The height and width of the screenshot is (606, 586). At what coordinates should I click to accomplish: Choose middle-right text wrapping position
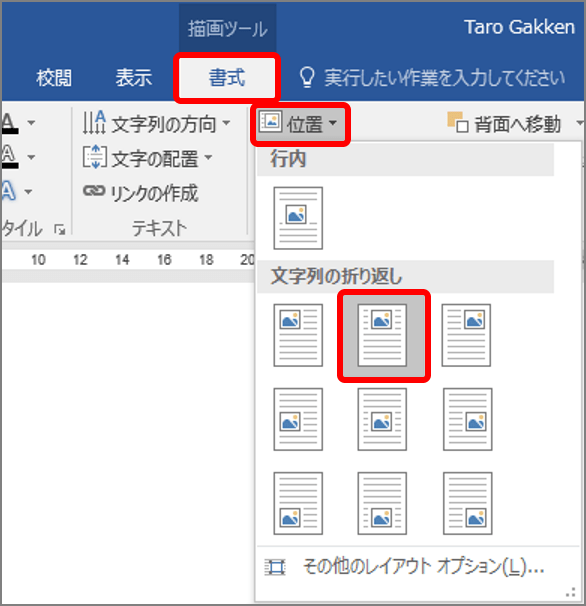pyautogui.click(x=467, y=419)
